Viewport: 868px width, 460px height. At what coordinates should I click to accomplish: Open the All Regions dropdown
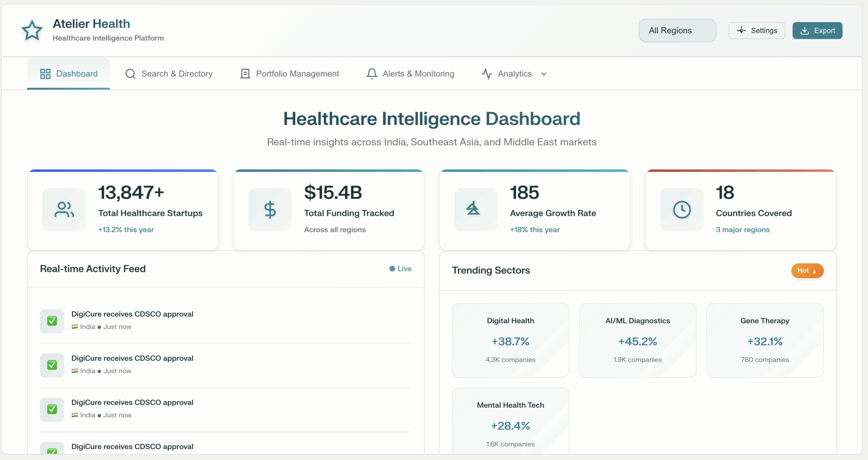[677, 30]
